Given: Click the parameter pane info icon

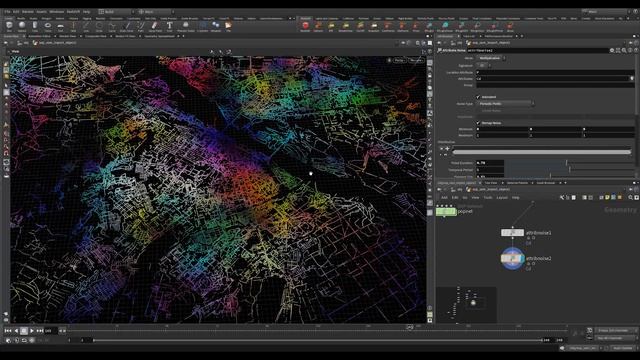Looking at the screenshot, I should [630, 50].
